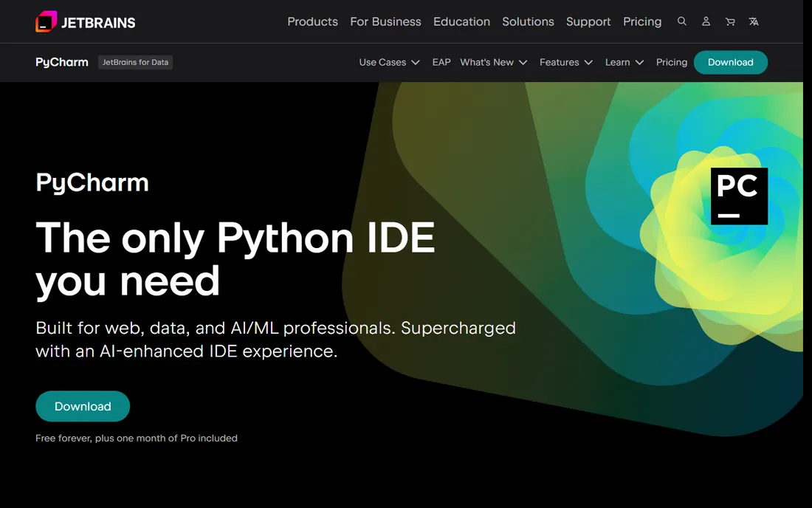The width and height of the screenshot is (812, 508).
Task: Open the Products menu
Action: click(312, 21)
